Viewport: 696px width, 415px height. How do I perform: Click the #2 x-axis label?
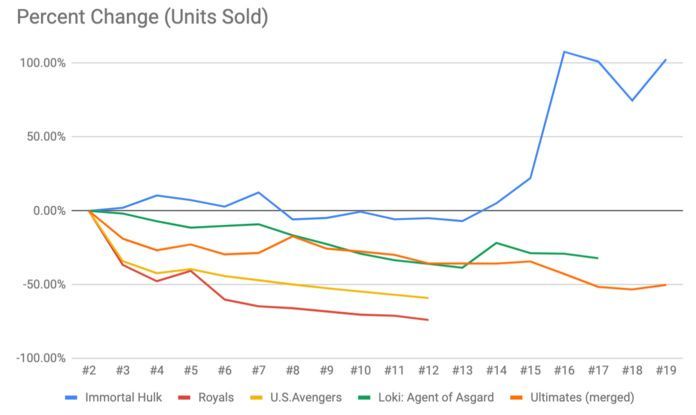pos(89,371)
